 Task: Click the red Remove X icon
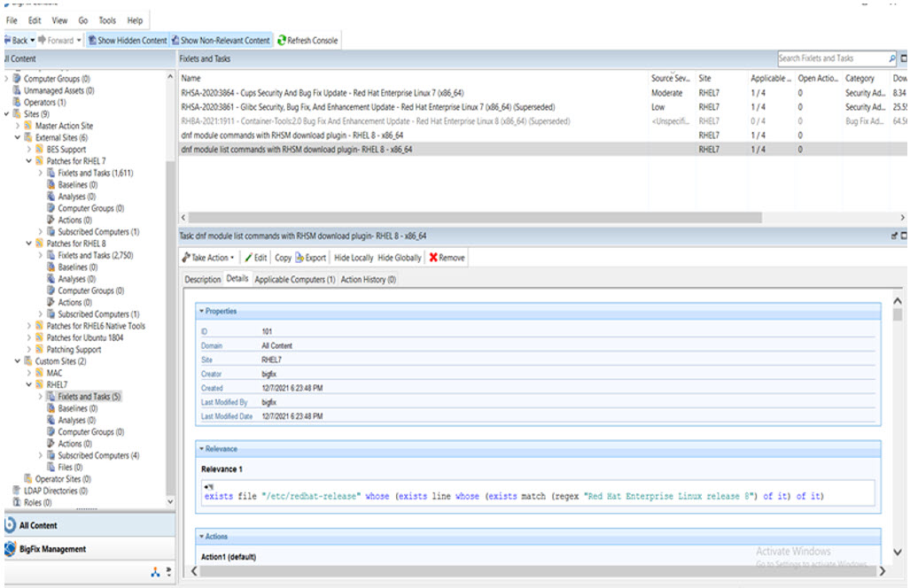[433, 258]
